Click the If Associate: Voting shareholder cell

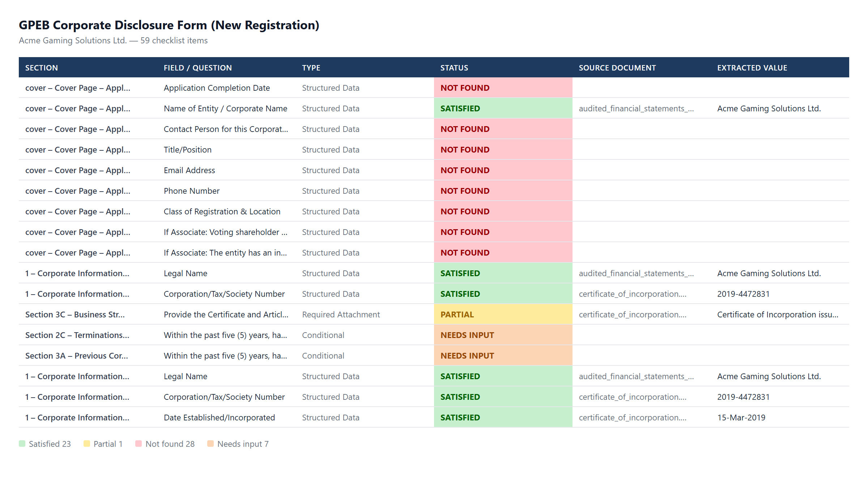(x=226, y=232)
